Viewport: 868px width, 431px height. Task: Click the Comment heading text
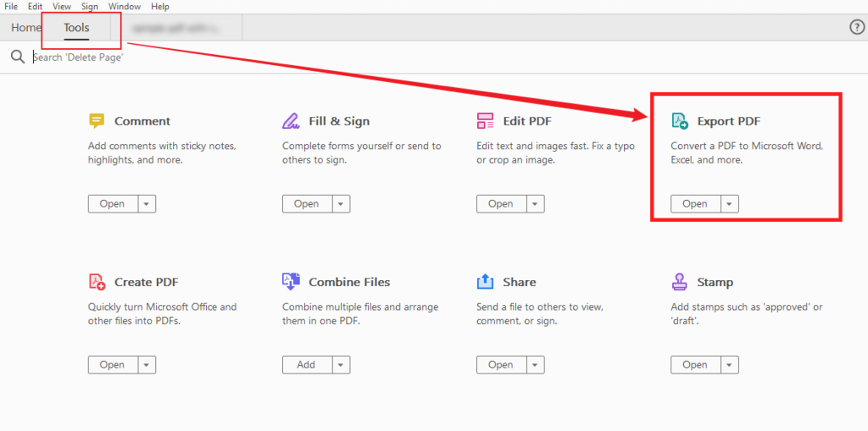point(142,121)
